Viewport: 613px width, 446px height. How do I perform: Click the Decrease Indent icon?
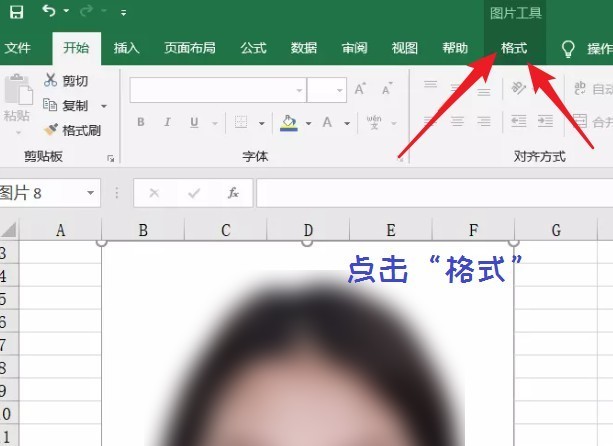(518, 121)
